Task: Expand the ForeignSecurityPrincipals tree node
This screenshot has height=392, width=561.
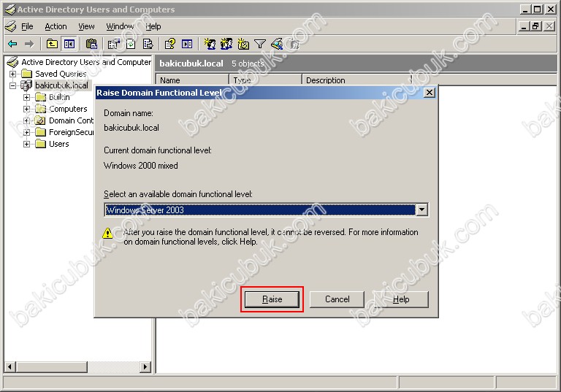Action: tap(26, 132)
